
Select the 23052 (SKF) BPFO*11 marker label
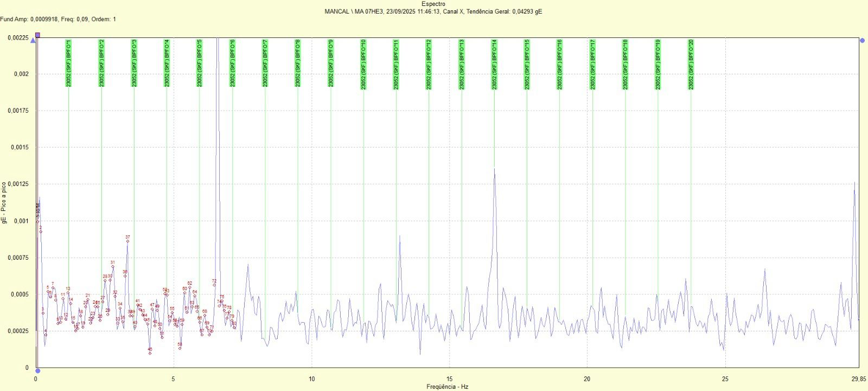tap(396, 64)
